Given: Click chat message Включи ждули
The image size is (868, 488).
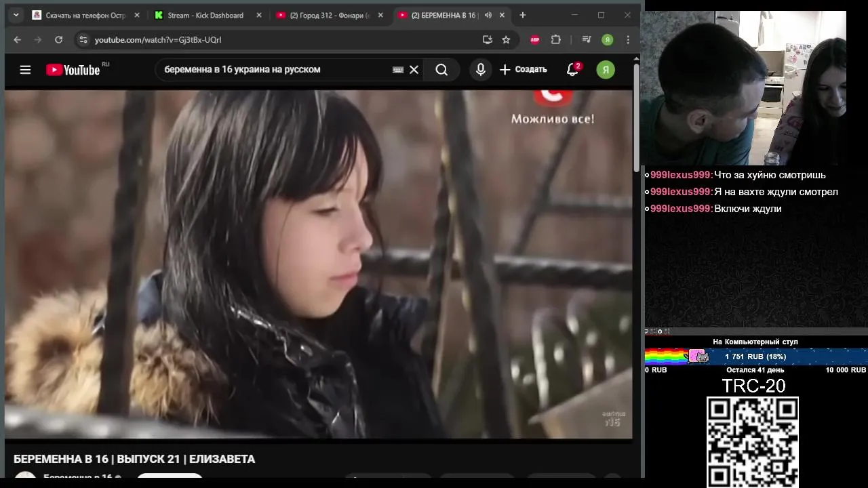Looking at the screenshot, I should pos(747,209).
